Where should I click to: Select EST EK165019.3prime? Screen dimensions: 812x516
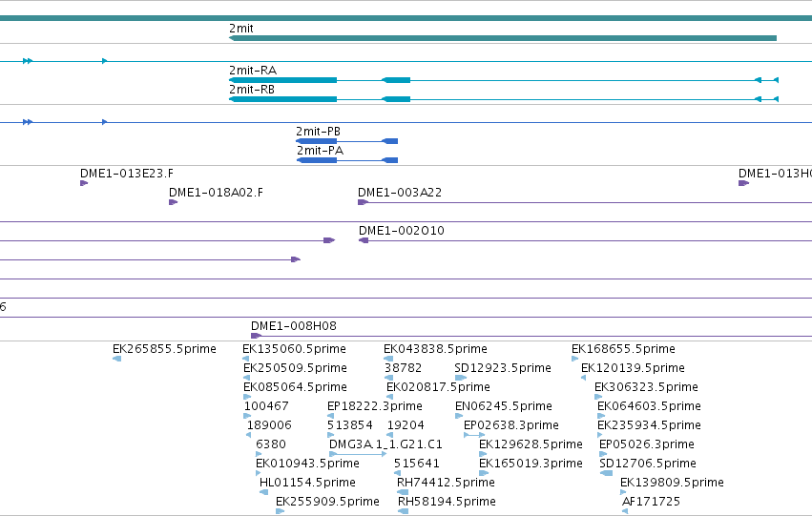coord(531,464)
